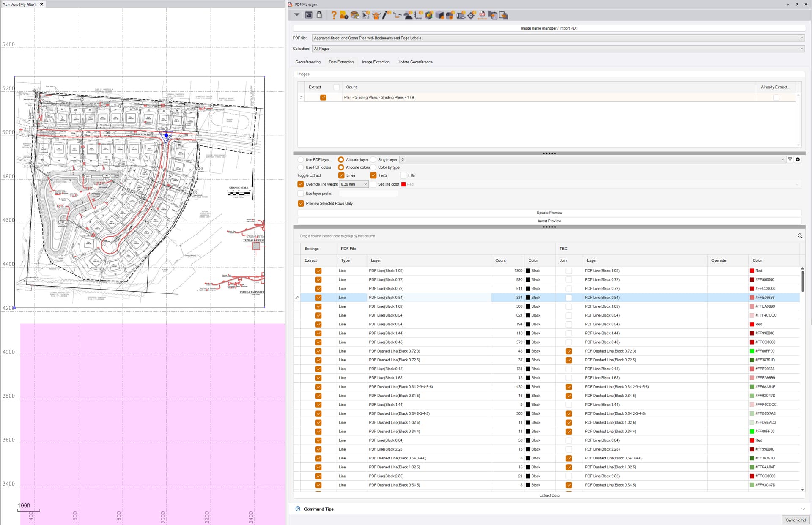The width and height of the screenshot is (812, 525).
Task: Click the console window toolbar icon
Action: point(309,15)
